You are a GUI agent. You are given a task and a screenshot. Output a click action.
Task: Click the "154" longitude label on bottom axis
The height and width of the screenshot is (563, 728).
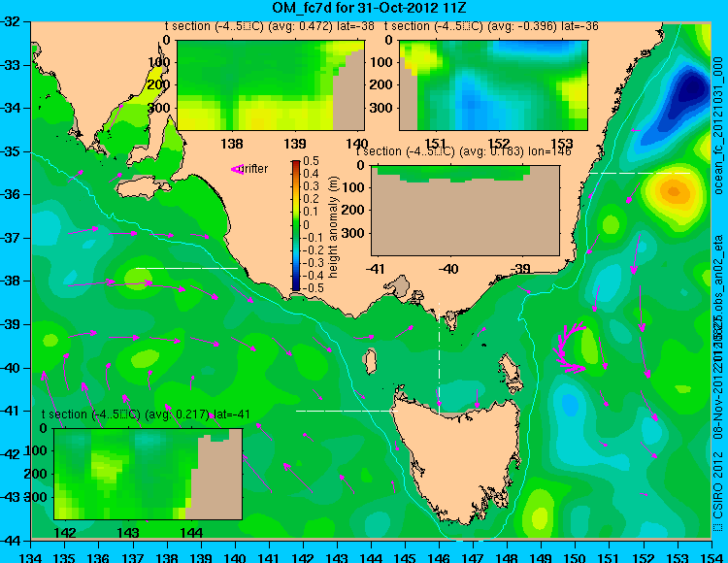[x=711, y=557]
